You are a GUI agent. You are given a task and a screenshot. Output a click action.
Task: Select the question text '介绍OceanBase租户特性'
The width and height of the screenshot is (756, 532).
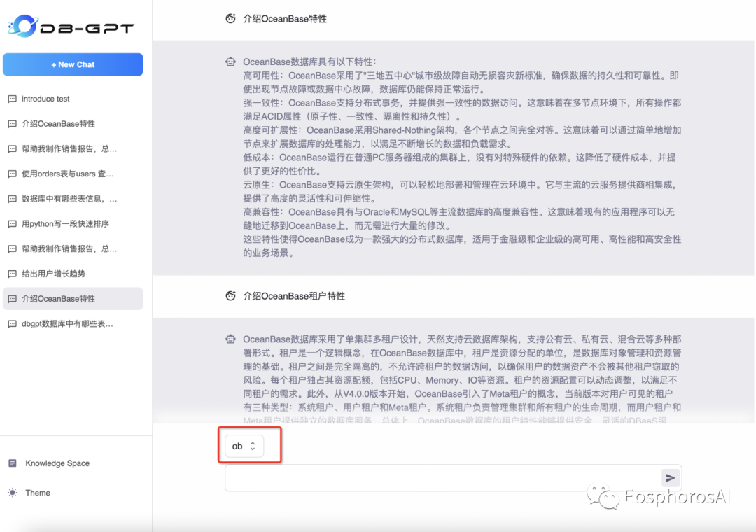click(x=294, y=296)
